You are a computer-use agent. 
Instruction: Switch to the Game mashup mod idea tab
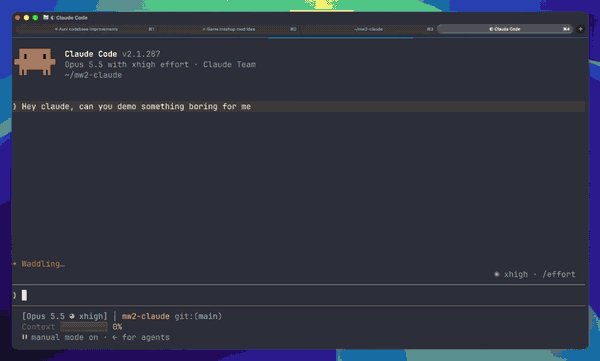pos(229,29)
